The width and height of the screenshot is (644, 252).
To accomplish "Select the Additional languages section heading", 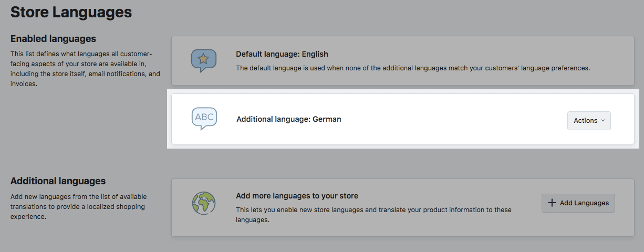I will click(x=58, y=181).
